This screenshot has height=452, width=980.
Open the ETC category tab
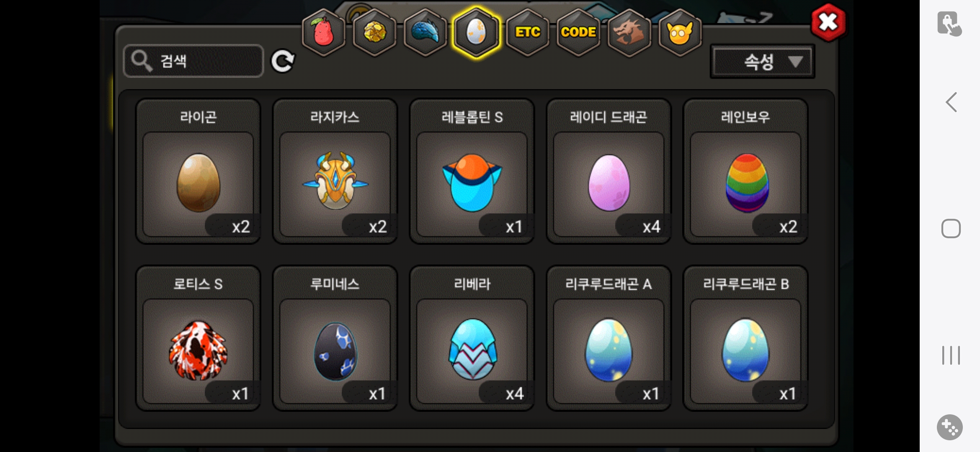pyautogui.click(x=527, y=33)
